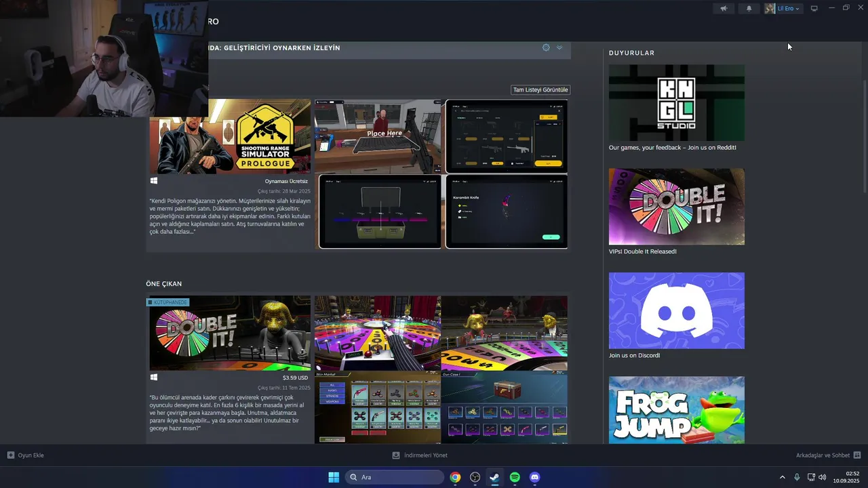This screenshot has width=868, height=488.
Task: View the weapon crate screenshot
Action: pos(380,211)
